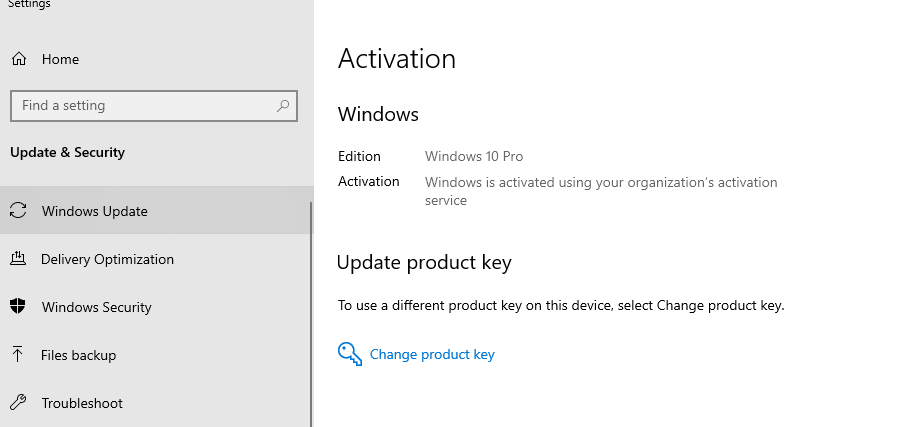Select Files backup in the sidebar

click(x=78, y=355)
